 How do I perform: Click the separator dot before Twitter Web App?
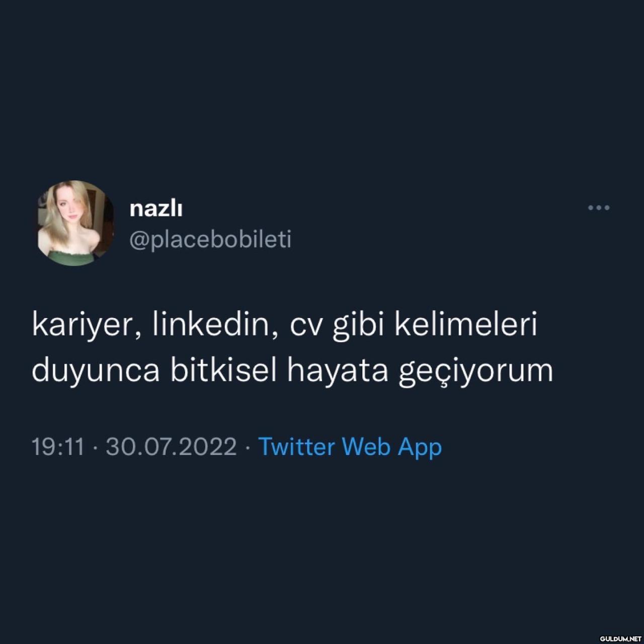click(x=247, y=447)
